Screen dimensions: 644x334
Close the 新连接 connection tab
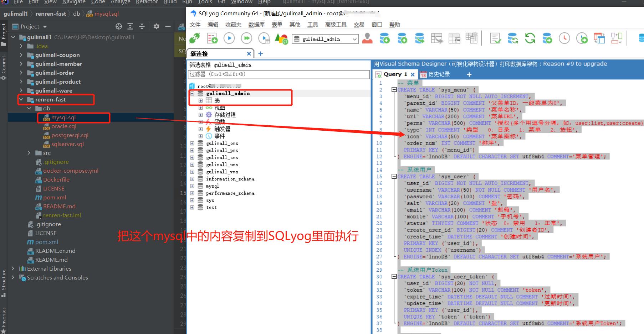[x=249, y=54]
